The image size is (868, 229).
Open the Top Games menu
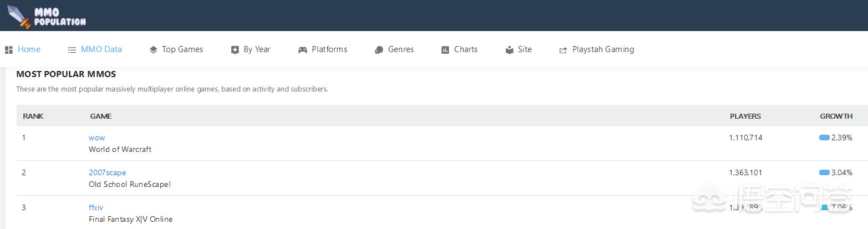(x=182, y=49)
